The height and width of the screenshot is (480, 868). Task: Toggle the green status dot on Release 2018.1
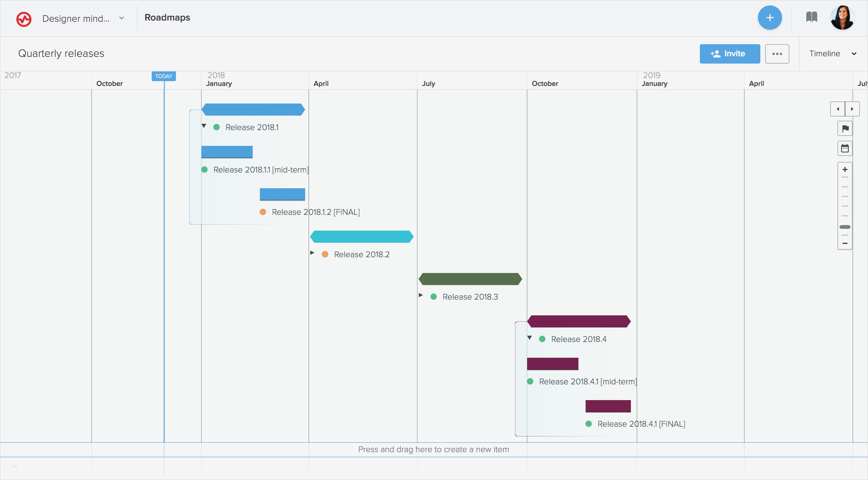click(217, 127)
